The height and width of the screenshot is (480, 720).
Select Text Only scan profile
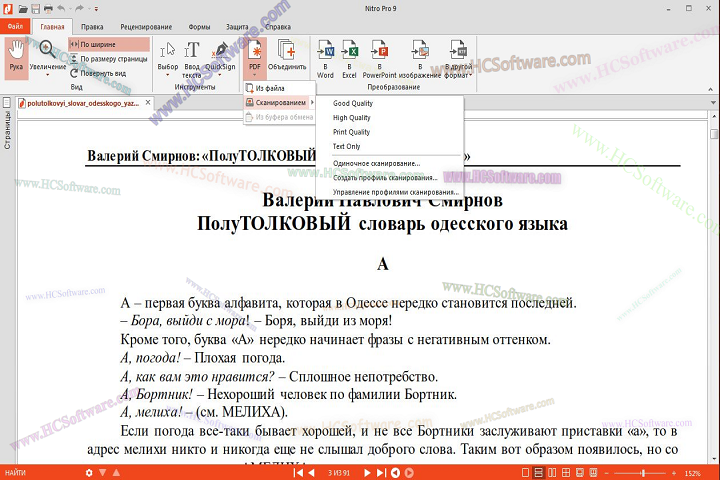pos(347,147)
